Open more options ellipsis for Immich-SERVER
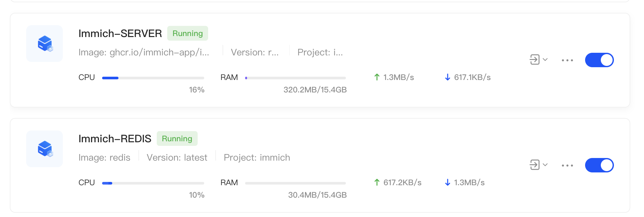Viewport: 644px width, 217px height. pyautogui.click(x=567, y=60)
